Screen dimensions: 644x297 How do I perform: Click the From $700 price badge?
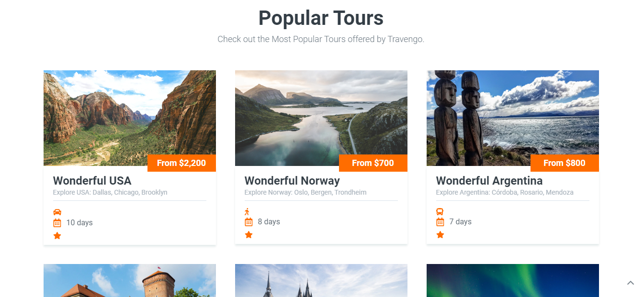pyautogui.click(x=373, y=163)
